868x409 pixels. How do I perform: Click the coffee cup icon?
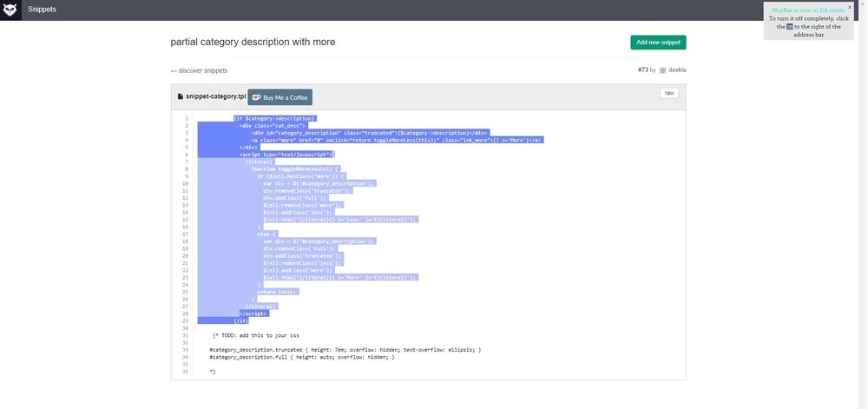(x=256, y=97)
